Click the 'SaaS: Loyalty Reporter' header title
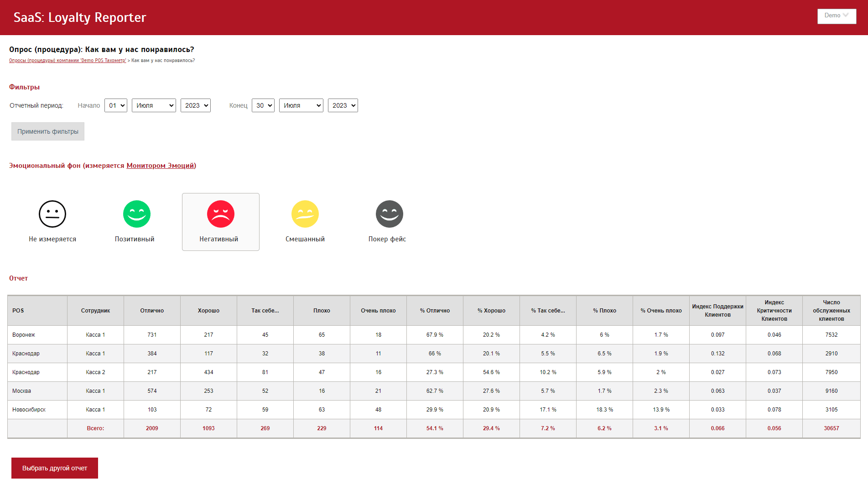868x495 pixels. 80,17
